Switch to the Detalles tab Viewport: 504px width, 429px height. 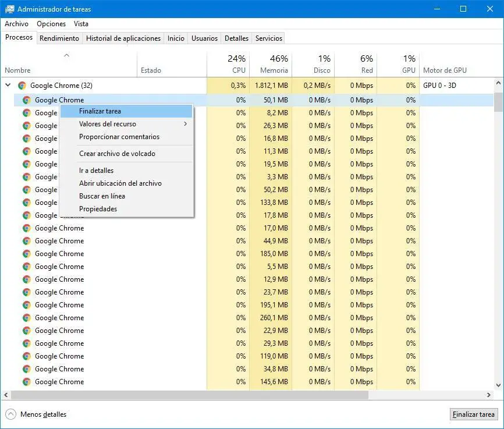(x=236, y=38)
